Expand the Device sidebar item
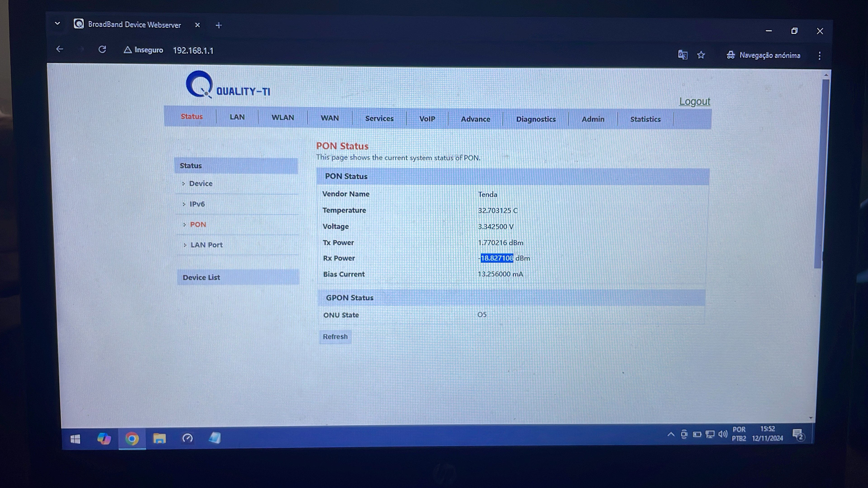 200,183
